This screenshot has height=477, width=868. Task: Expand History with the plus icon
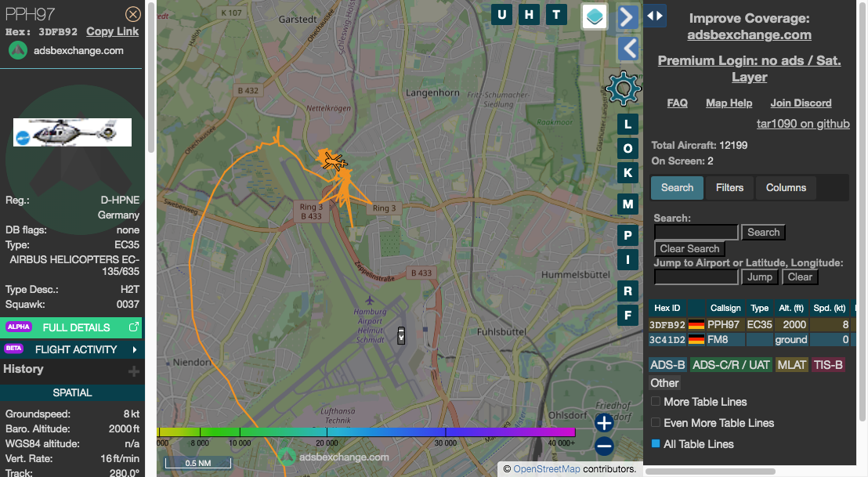pos(134,370)
